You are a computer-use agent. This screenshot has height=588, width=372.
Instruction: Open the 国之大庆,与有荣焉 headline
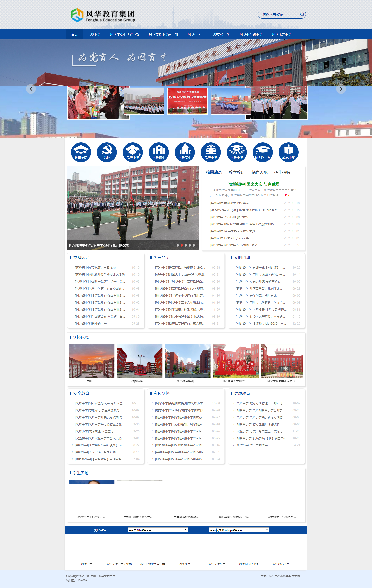click(253, 184)
